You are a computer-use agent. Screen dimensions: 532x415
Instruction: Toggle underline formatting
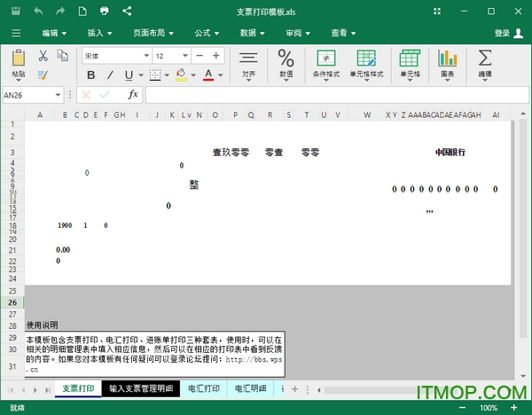coord(129,75)
